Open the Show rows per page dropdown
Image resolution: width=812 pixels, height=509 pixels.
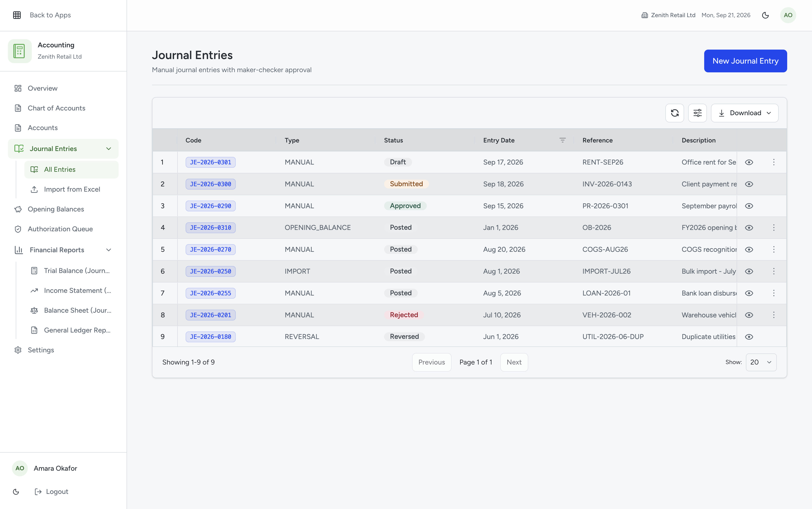coord(761,362)
